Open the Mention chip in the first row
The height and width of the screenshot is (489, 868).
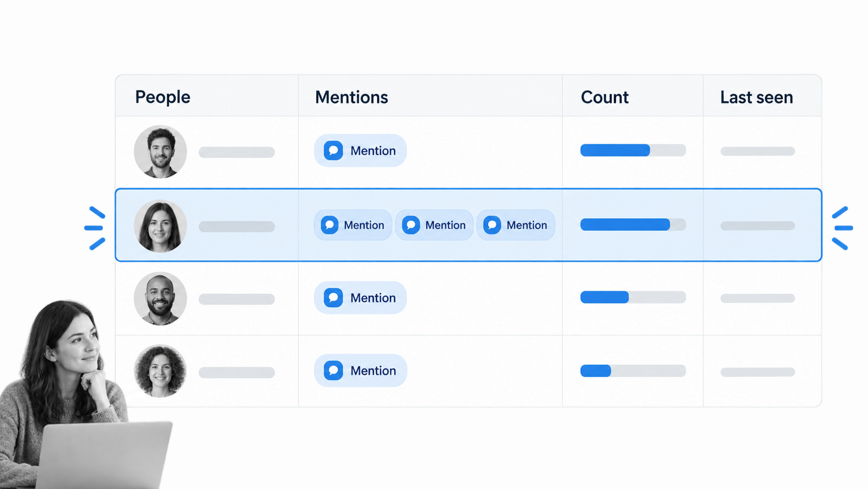[360, 151]
